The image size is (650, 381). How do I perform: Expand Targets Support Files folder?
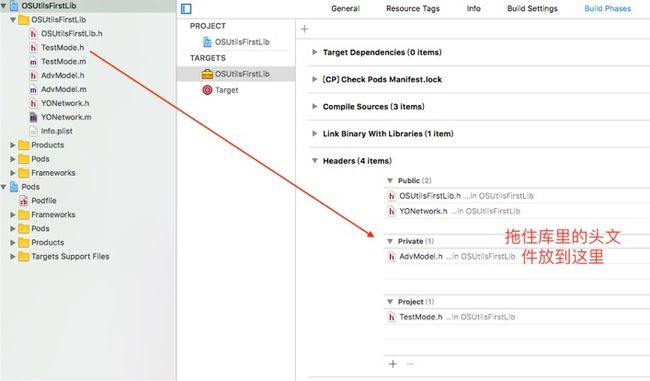13,257
